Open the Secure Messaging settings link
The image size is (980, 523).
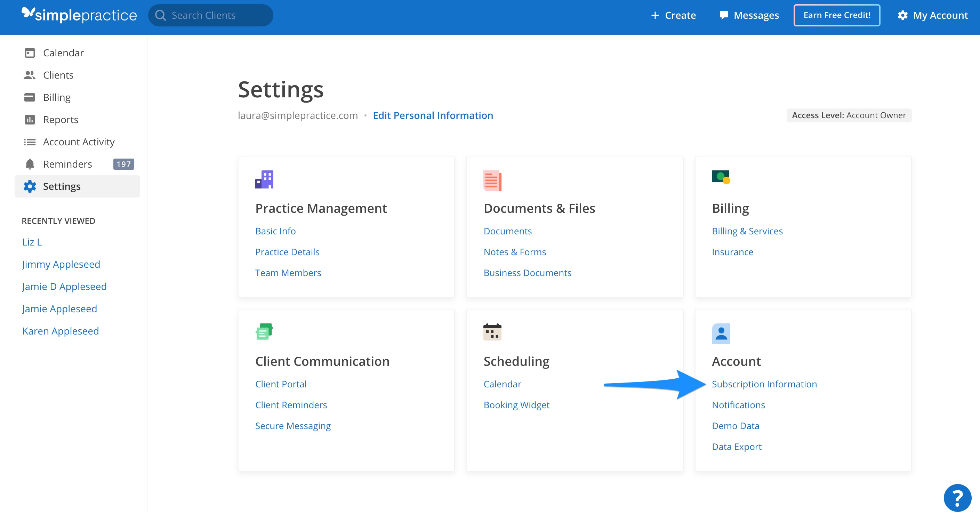point(293,426)
